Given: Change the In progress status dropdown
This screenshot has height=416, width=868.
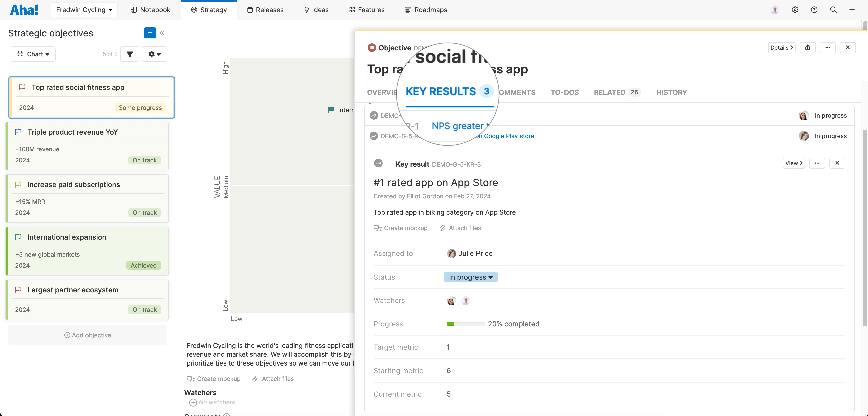Looking at the screenshot, I should (x=470, y=277).
